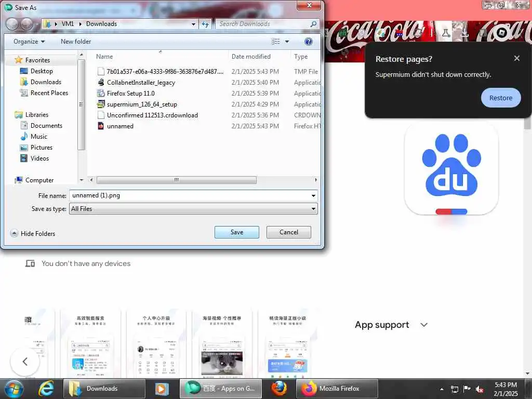This screenshot has height=399, width=532.
Task: Open the Organize dropdown menu
Action: tap(29, 42)
